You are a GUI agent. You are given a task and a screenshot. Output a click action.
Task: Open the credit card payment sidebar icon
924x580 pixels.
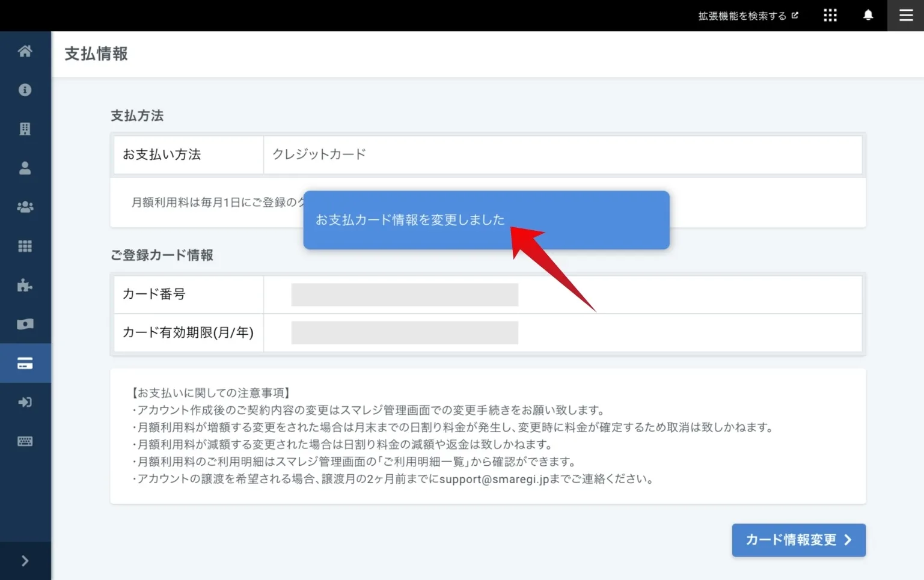coord(25,364)
